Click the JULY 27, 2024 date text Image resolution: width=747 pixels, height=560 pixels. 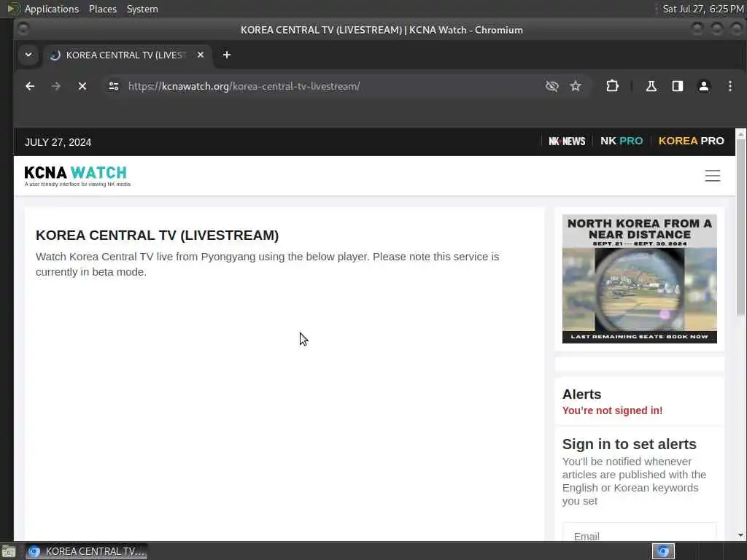coord(58,142)
